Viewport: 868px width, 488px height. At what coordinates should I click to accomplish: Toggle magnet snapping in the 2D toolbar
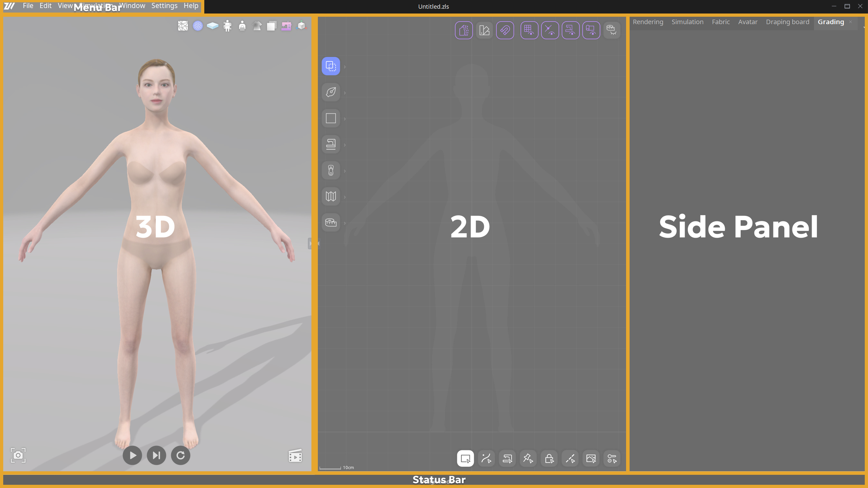[x=505, y=30]
